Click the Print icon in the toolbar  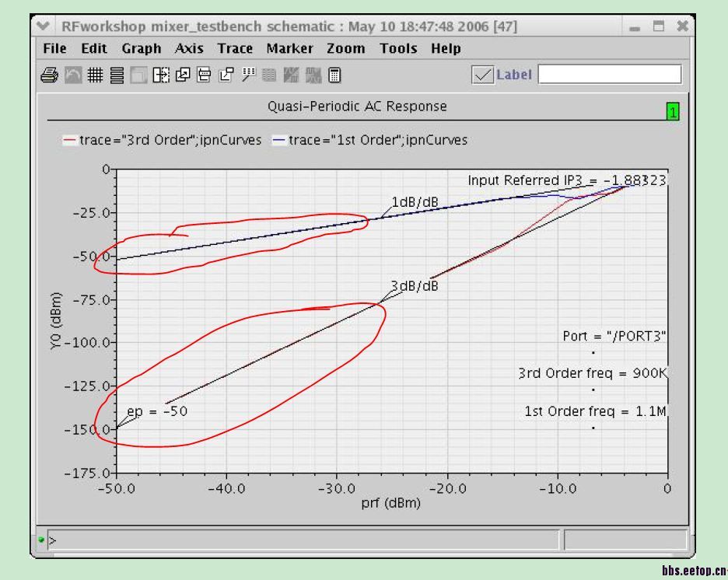(x=49, y=75)
